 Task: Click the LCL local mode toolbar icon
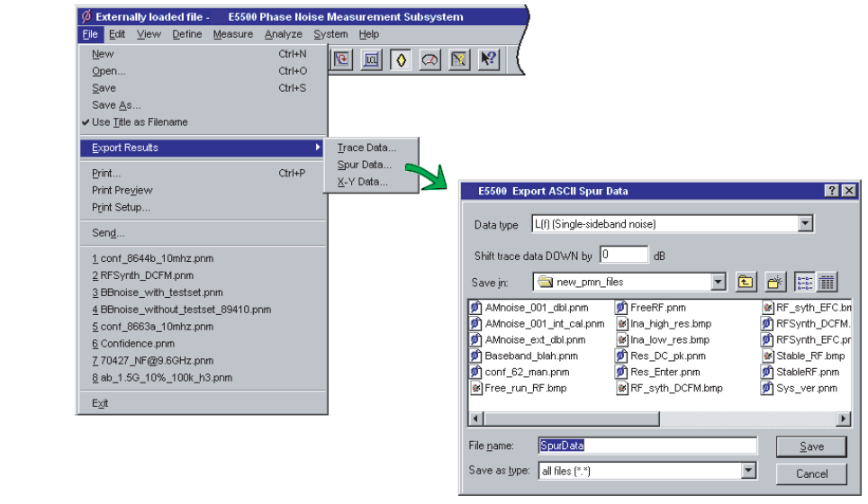coord(371,59)
